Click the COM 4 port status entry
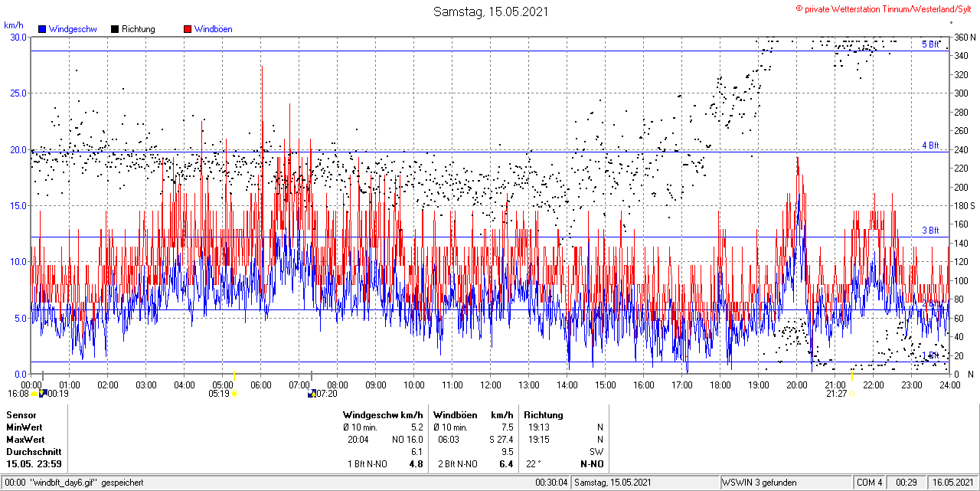 pos(869,483)
